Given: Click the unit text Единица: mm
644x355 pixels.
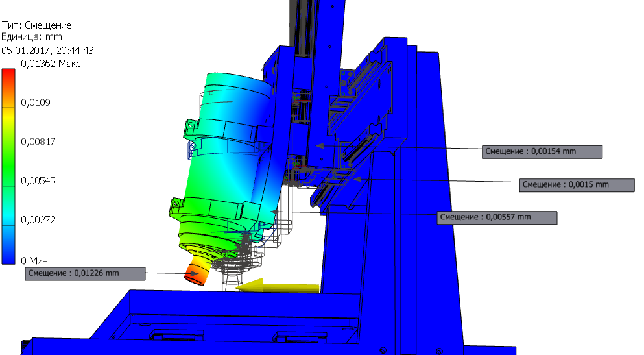Looking at the screenshot, I should [32, 37].
